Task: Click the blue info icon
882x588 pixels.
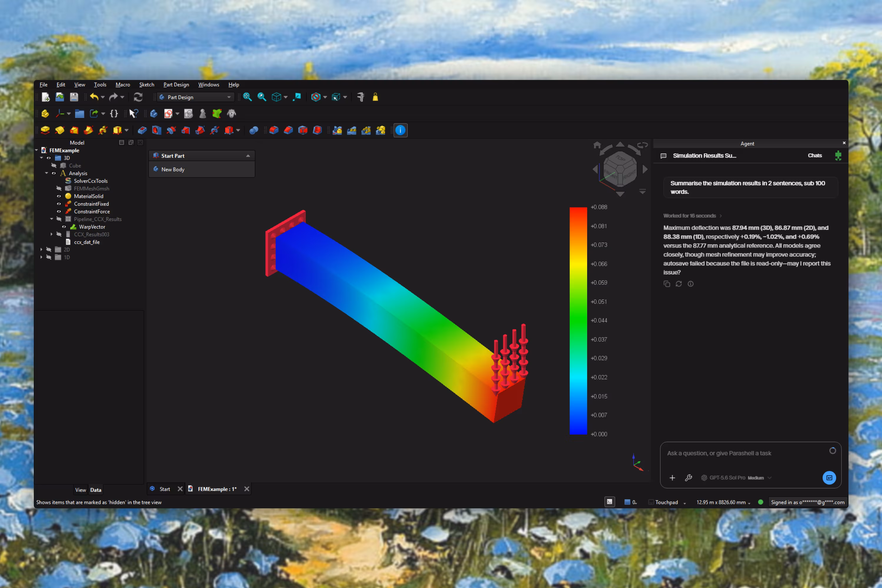Action: (400, 130)
